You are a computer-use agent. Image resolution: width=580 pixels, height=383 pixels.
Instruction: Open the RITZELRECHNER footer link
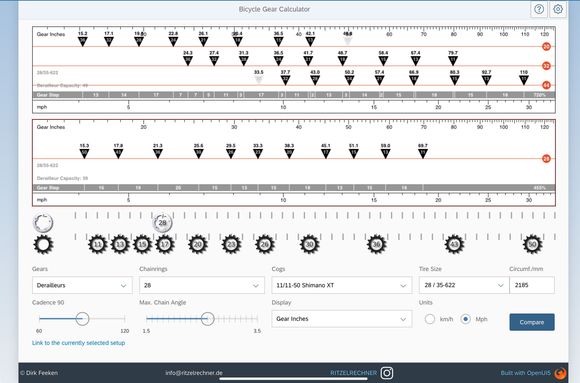[353, 373]
